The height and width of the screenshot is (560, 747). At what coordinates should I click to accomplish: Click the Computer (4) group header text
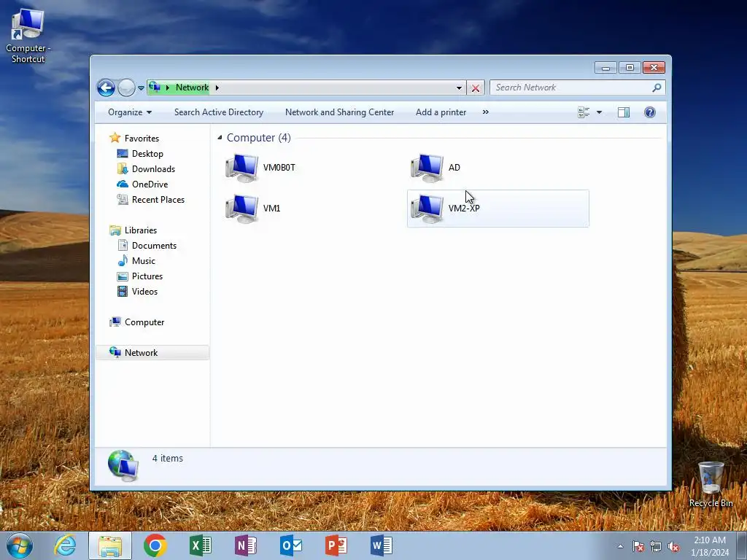click(x=259, y=138)
